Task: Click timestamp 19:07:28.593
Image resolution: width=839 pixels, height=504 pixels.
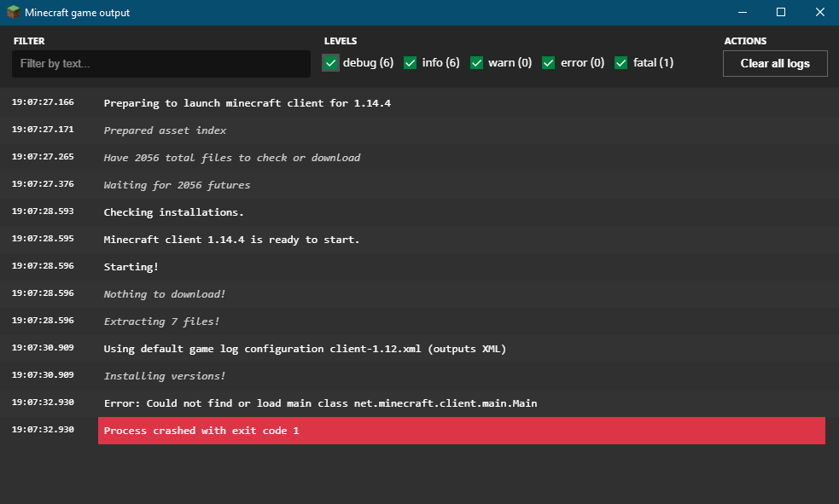Action: pyautogui.click(x=43, y=211)
